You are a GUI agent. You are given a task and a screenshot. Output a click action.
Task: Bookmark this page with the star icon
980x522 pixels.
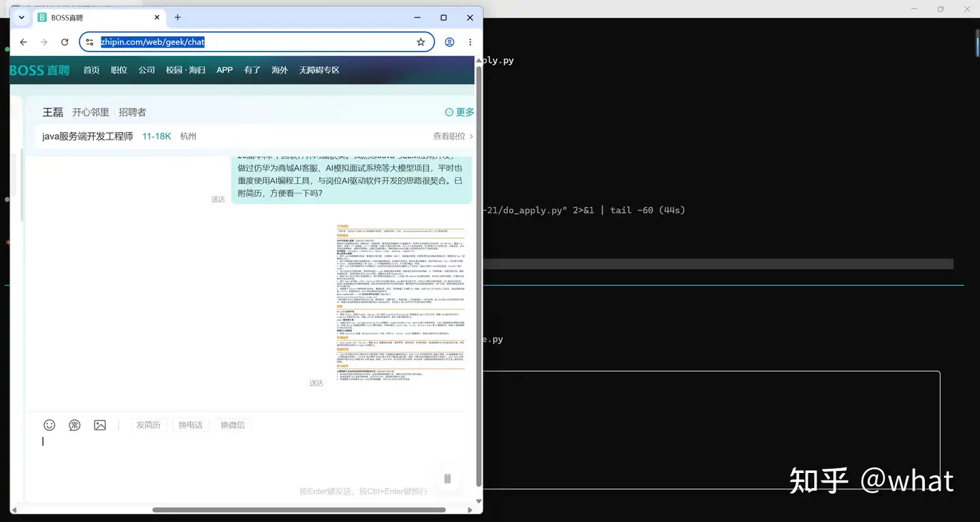click(x=421, y=42)
